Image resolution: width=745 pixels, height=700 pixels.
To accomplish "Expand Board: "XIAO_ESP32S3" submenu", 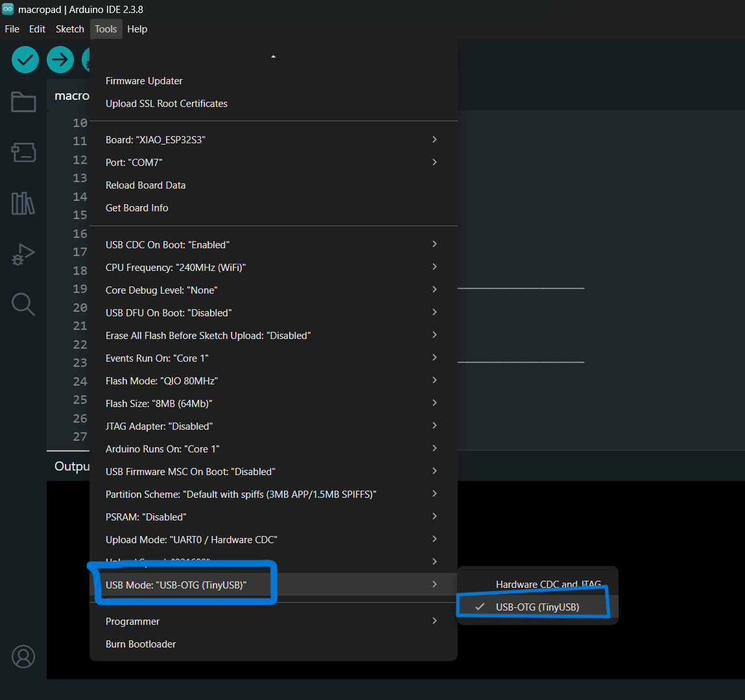I will tap(273, 139).
